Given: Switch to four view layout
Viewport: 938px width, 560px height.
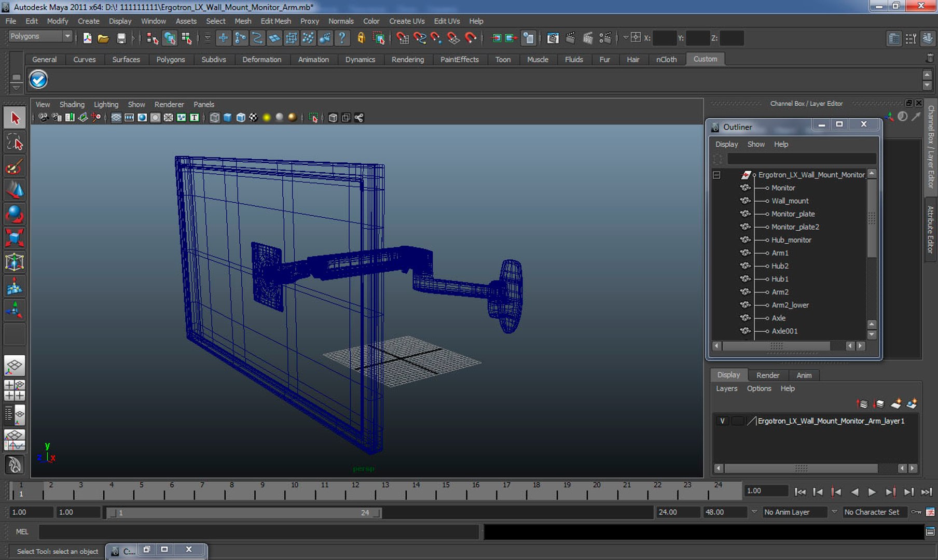Looking at the screenshot, I should (15, 390).
